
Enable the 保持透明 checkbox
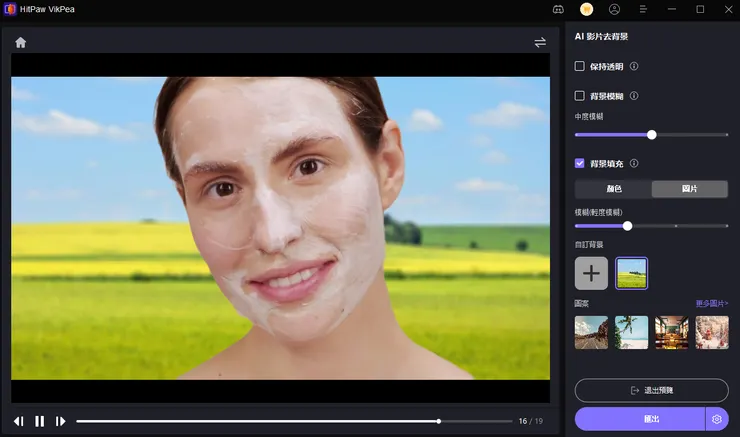(580, 66)
